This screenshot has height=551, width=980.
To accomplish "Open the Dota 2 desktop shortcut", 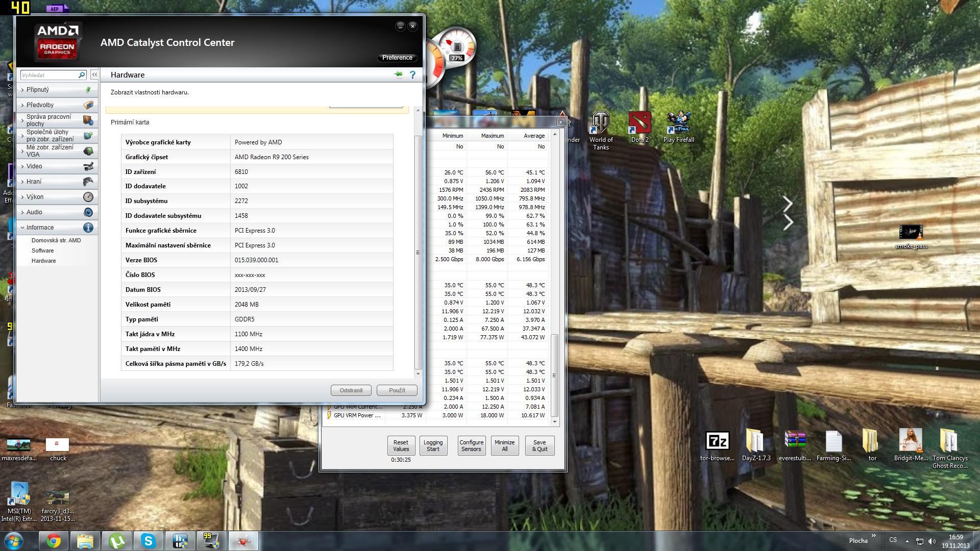I will tap(640, 128).
